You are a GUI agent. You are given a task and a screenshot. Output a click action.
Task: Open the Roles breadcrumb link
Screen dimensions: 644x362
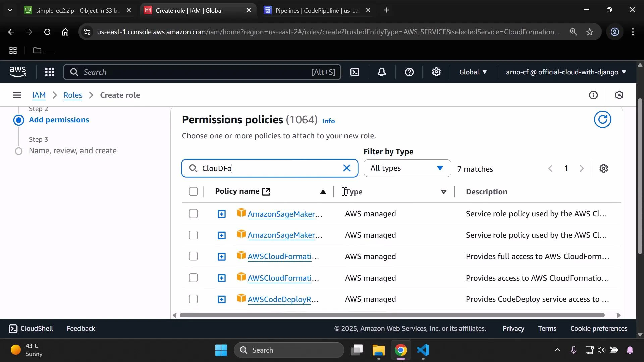tap(73, 95)
